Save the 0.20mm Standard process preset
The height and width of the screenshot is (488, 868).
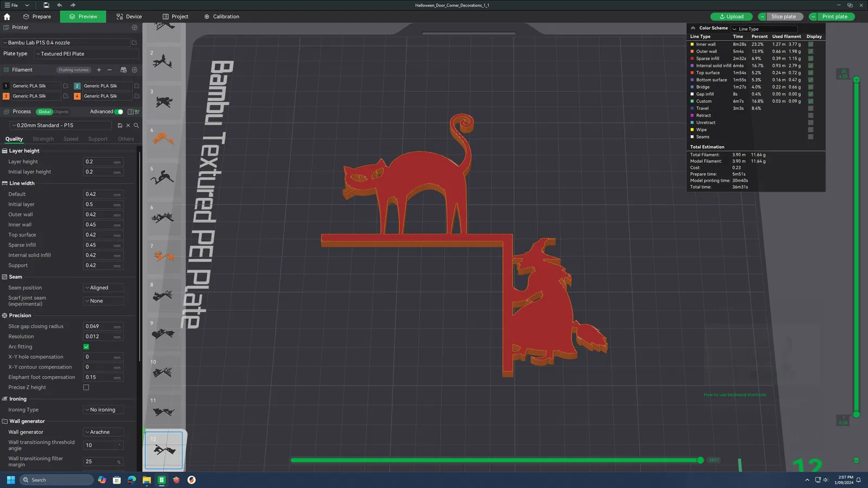tap(120, 125)
